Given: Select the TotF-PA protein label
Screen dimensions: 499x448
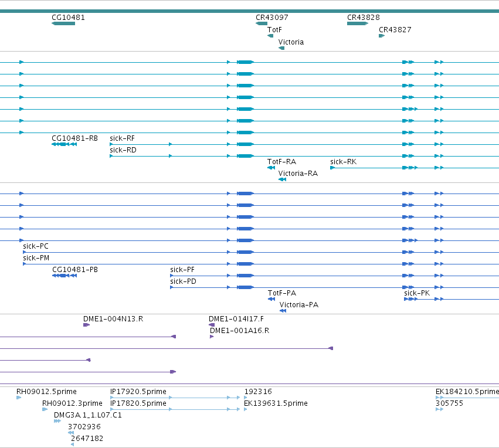Looking at the screenshot, I should (282, 293).
